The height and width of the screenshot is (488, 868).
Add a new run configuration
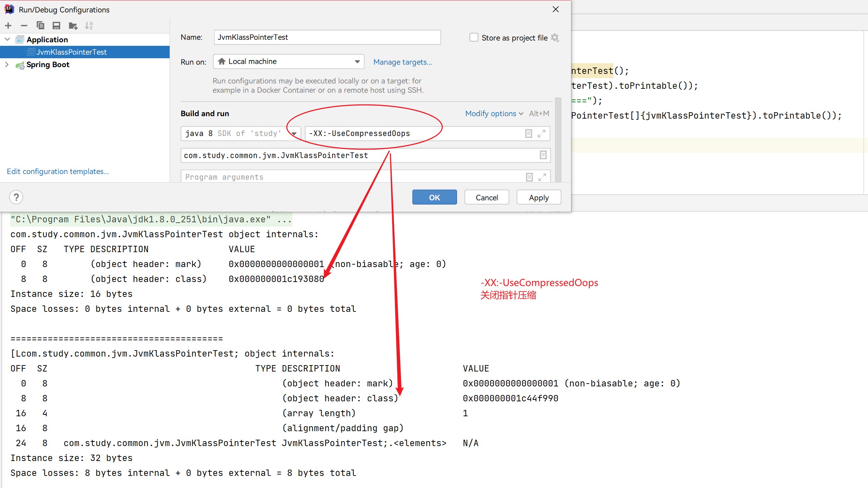coord(9,26)
